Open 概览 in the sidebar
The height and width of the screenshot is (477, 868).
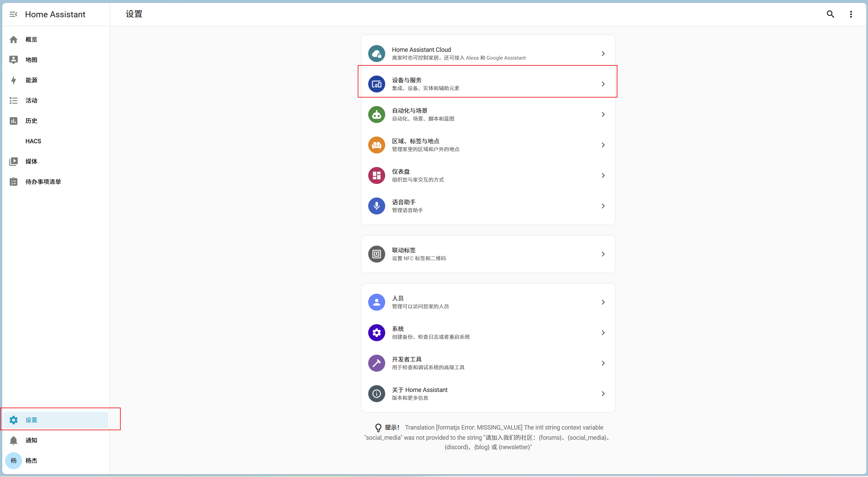tap(31, 40)
